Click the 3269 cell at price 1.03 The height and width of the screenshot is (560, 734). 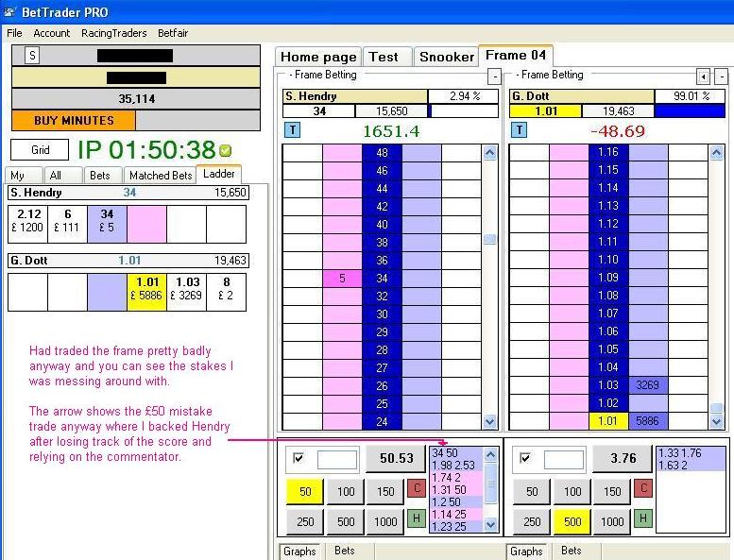[648, 385]
